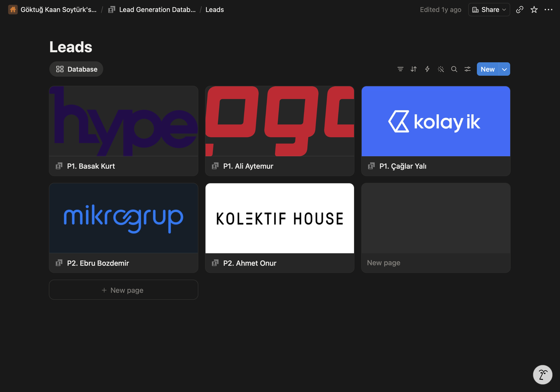Image resolution: width=560 pixels, height=392 pixels.
Task: Click the sort arrows icon
Action: click(x=414, y=69)
